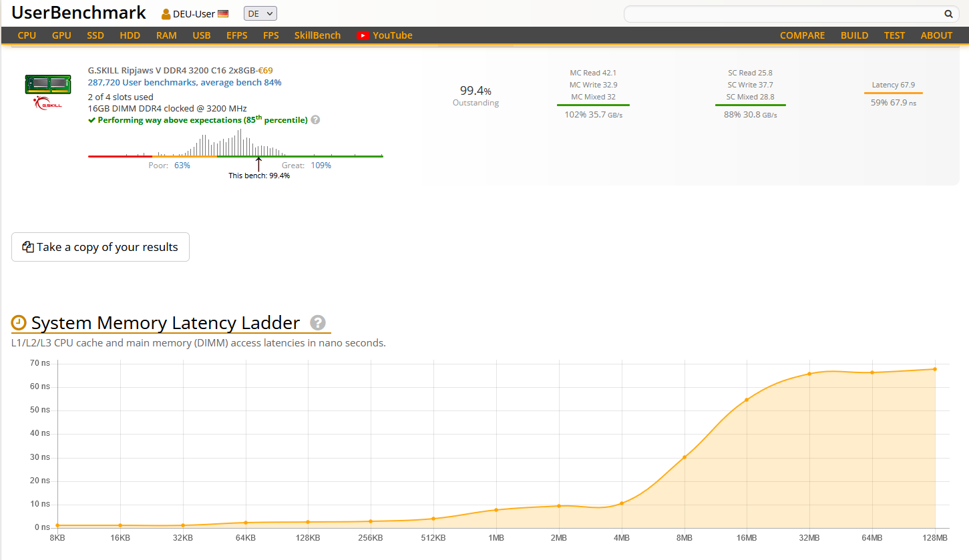The height and width of the screenshot is (560, 969).
Task: Click the benchmark distribution histogram
Action: pos(235,142)
